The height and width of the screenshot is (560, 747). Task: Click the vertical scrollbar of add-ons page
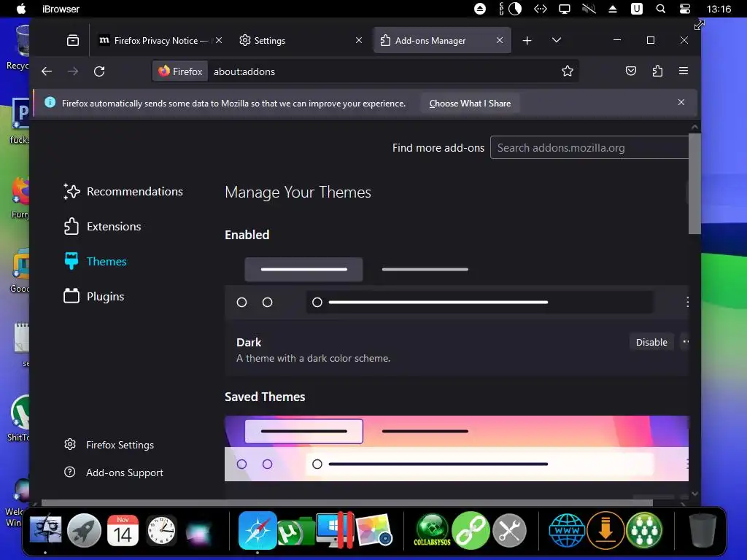point(694,184)
